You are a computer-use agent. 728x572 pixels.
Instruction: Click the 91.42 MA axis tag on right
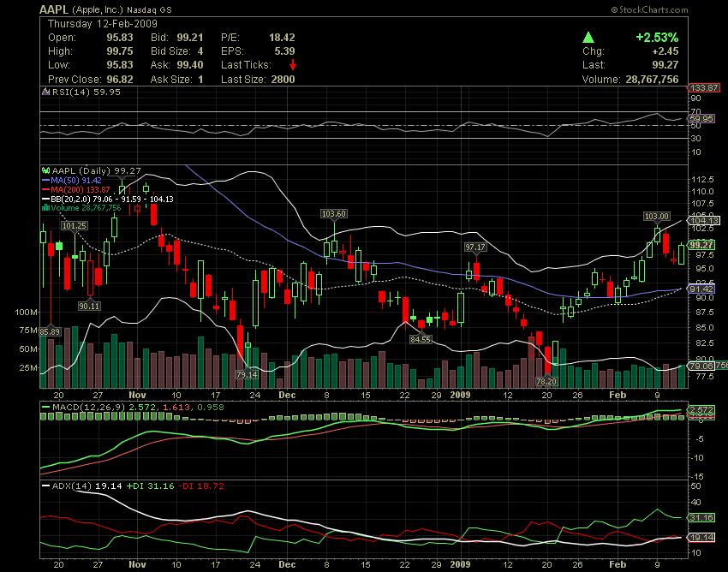pos(701,289)
